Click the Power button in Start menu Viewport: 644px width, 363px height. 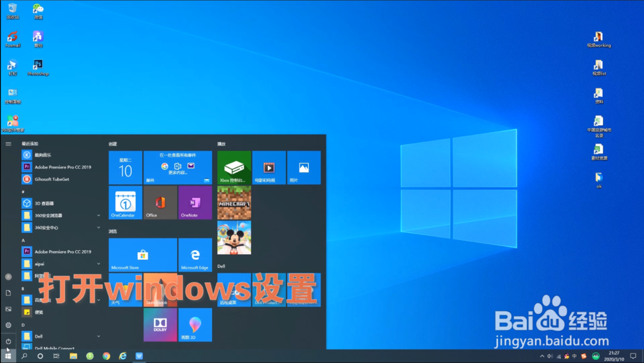click(8, 341)
